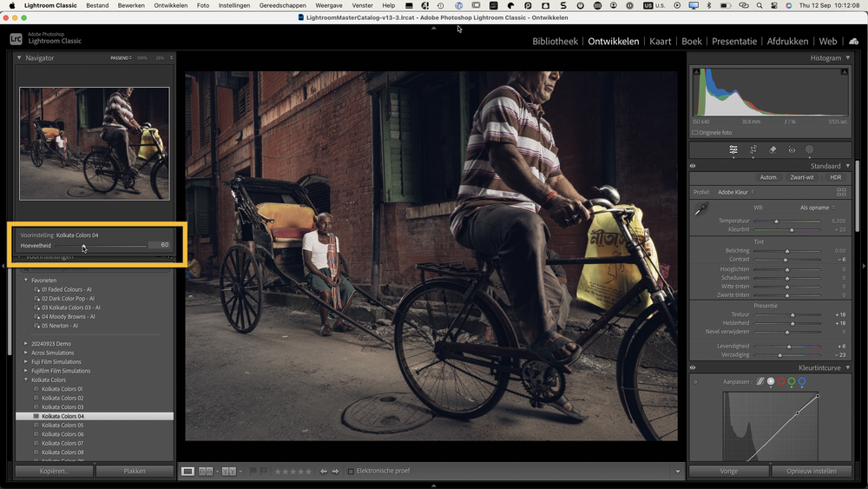Switch to reference view R|A

point(206,472)
